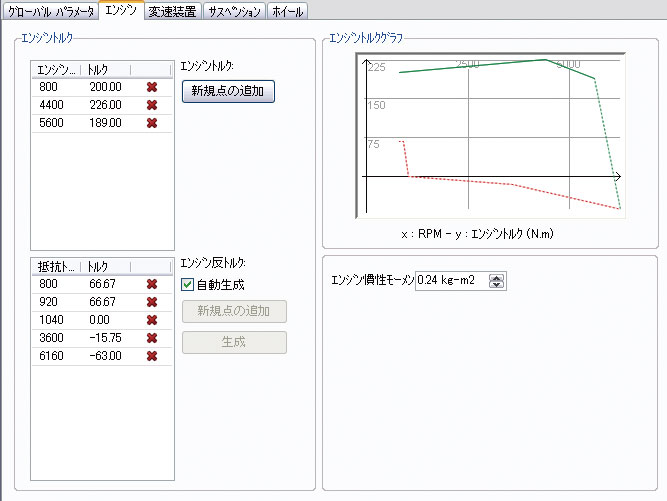Remove the 3600 resistance torque row

(152, 338)
